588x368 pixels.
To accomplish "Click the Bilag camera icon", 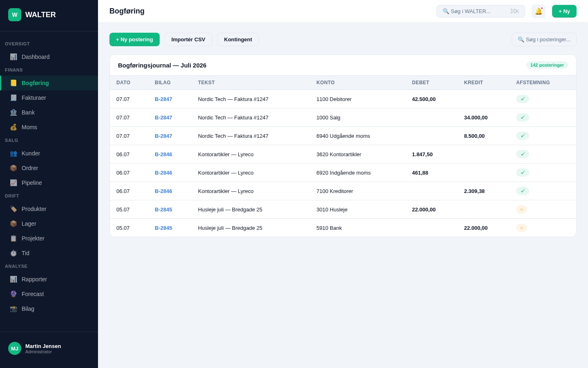I will [13, 309].
